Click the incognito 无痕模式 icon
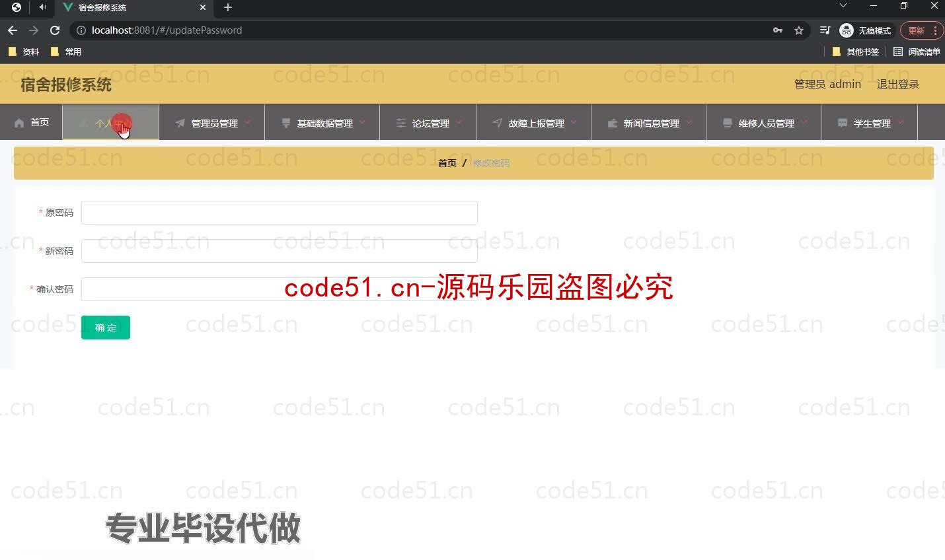The height and width of the screenshot is (560, 945). [x=847, y=30]
